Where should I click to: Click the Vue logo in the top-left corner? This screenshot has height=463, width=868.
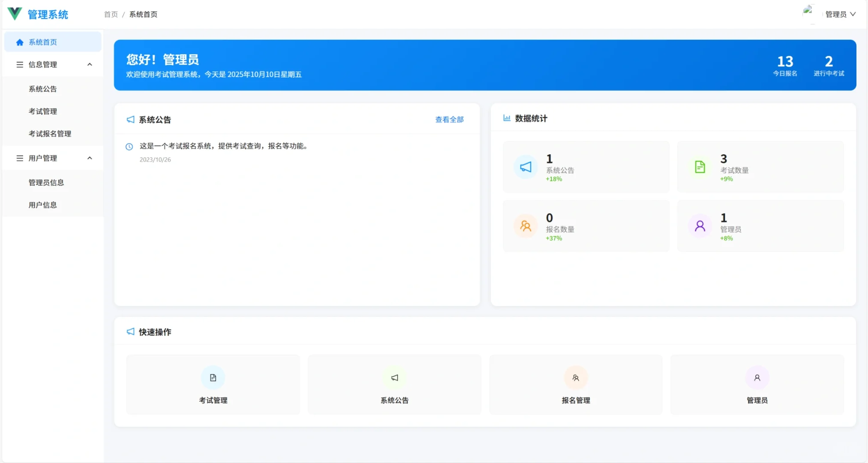point(15,14)
